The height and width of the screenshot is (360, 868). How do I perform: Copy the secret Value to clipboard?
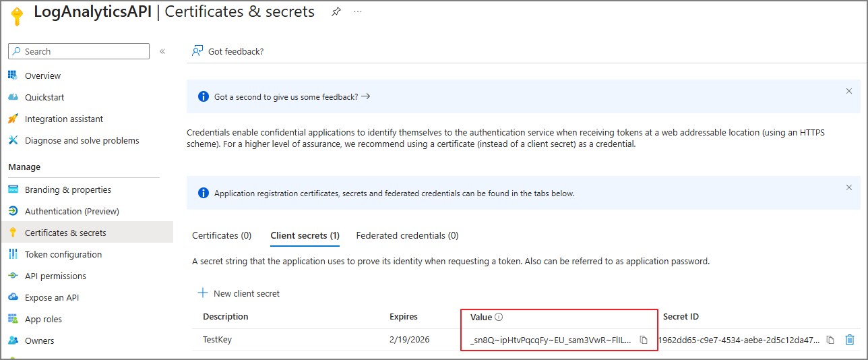644,340
